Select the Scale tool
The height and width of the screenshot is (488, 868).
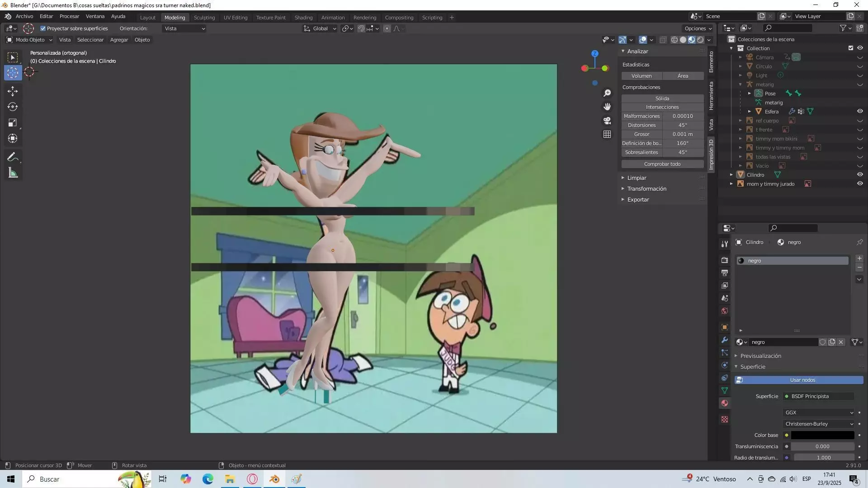[13, 123]
